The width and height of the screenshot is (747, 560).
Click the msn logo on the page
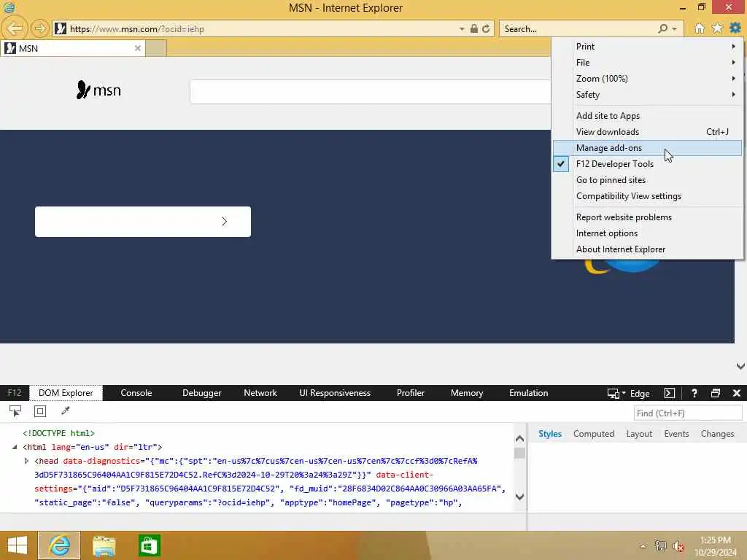coord(98,90)
